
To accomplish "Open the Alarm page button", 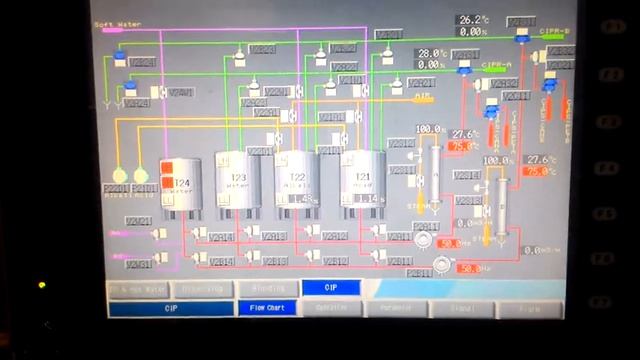I will coord(530,309).
